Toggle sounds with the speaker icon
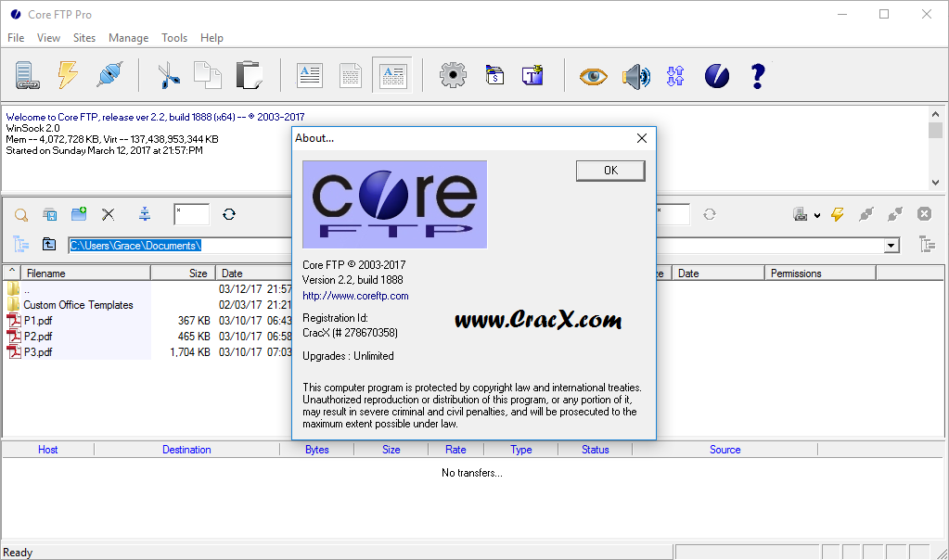Viewport: 949px width, 560px height. pyautogui.click(x=635, y=77)
